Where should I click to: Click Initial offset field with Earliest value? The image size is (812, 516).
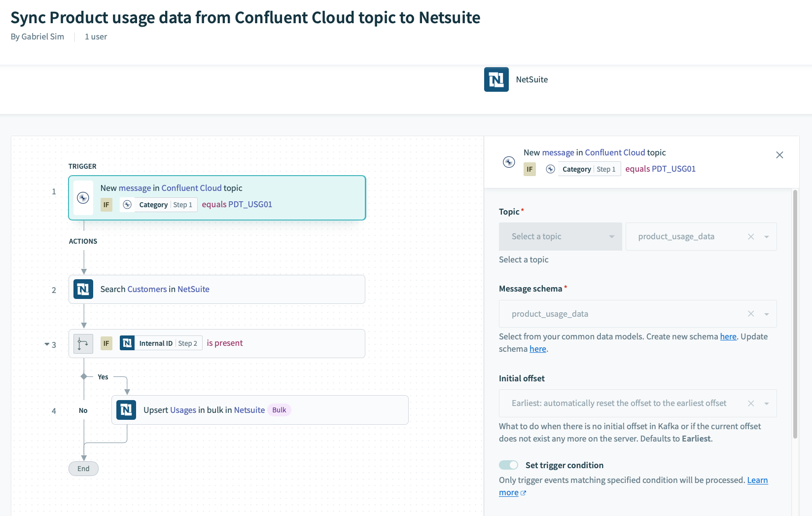(638, 404)
